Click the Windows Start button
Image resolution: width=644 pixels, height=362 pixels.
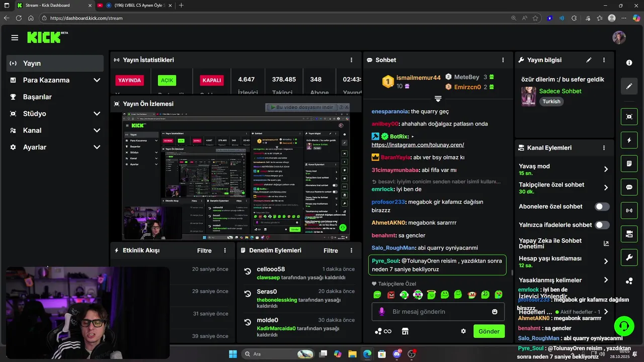233,354
